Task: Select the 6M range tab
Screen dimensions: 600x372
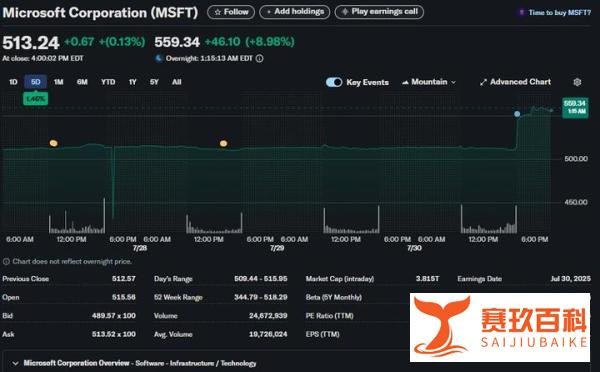Action: [x=82, y=82]
